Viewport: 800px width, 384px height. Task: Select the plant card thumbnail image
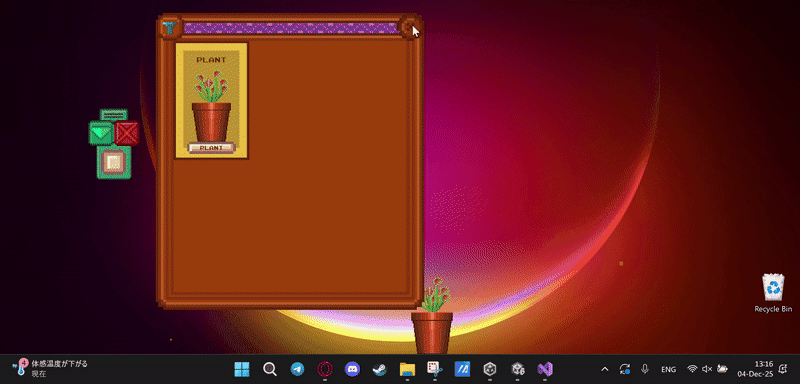click(x=211, y=100)
